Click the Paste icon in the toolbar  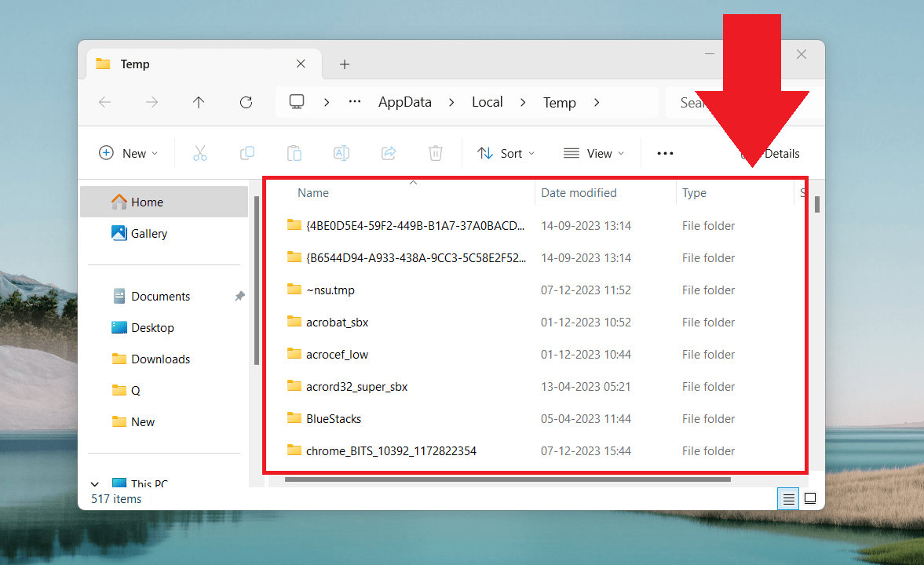click(294, 153)
